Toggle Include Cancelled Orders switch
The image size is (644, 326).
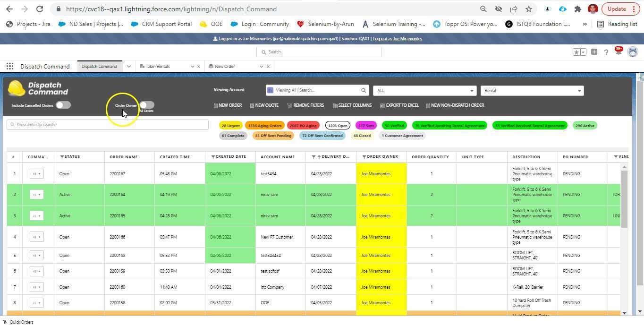click(x=63, y=105)
